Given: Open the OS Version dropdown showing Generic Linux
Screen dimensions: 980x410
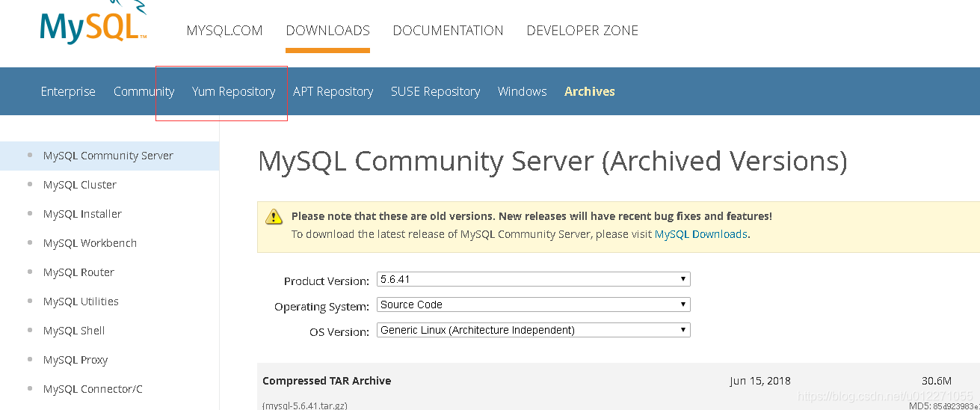Looking at the screenshot, I should point(534,330).
